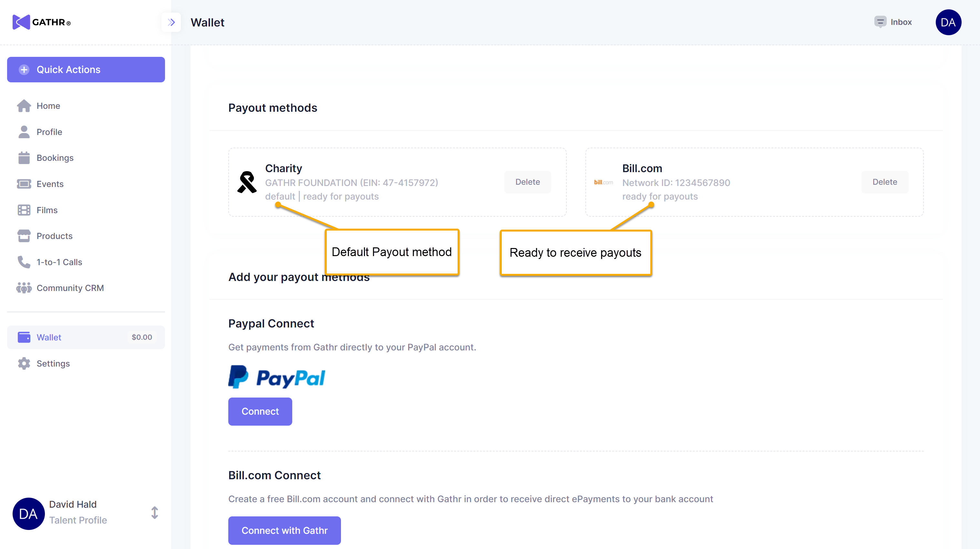Image resolution: width=980 pixels, height=549 pixels.
Task: Click the 1-to-1 Calls phone icon
Action: [x=24, y=262]
